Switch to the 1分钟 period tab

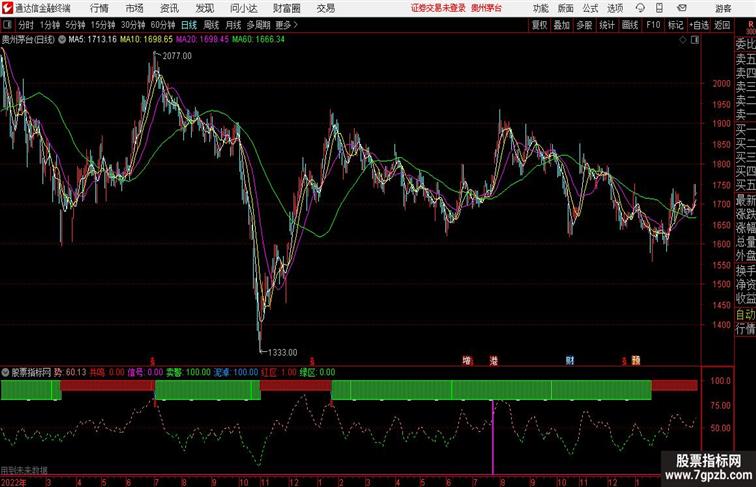pos(50,25)
